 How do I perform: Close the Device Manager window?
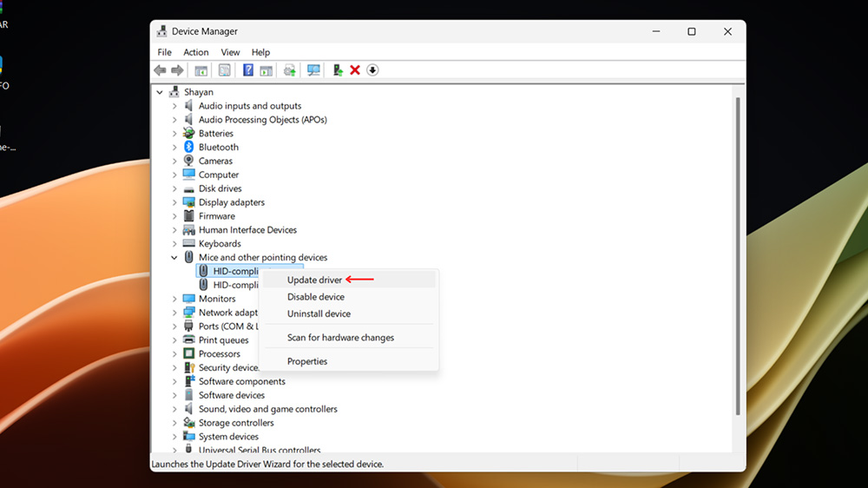pyautogui.click(x=727, y=31)
